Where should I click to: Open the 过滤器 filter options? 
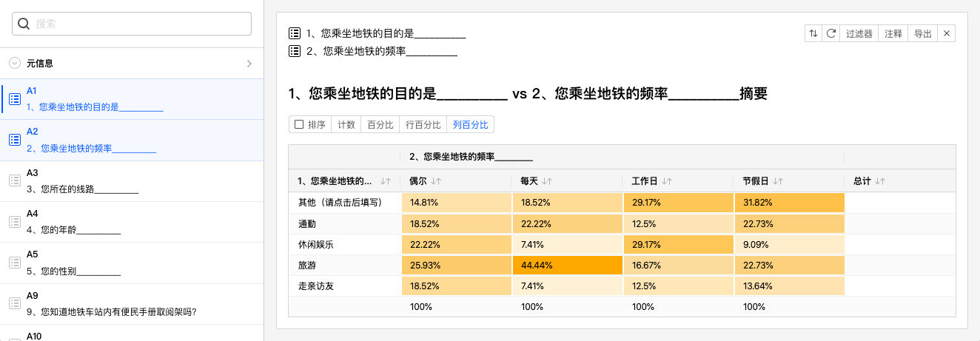pyautogui.click(x=859, y=33)
